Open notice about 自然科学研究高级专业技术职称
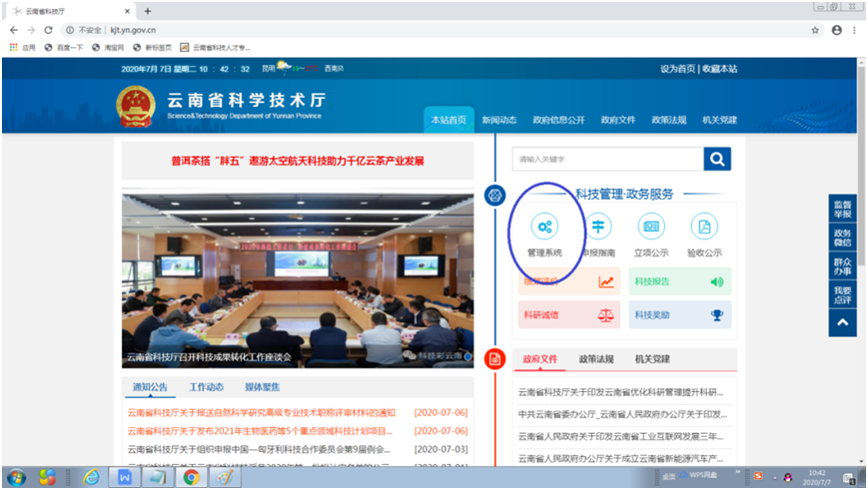This screenshot has height=490, width=868. [x=262, y=412]
